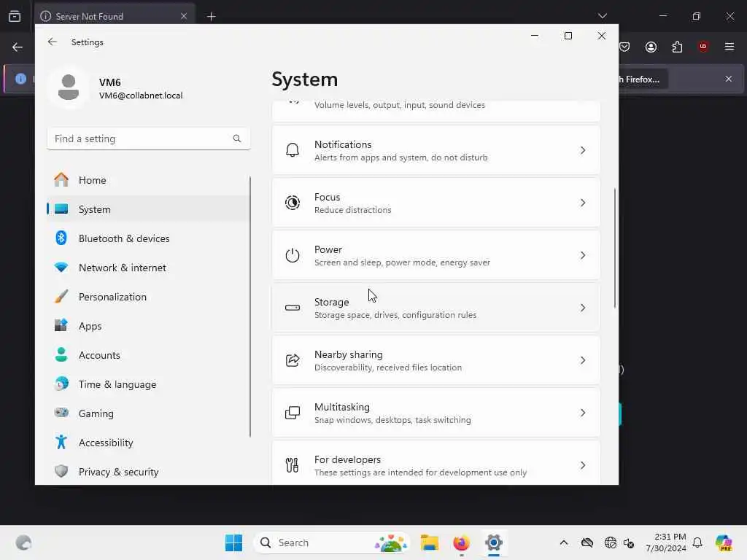Viewport: 747px width, 560px height.
Task: Click the Accounts person icon
Action: [61, 355]
